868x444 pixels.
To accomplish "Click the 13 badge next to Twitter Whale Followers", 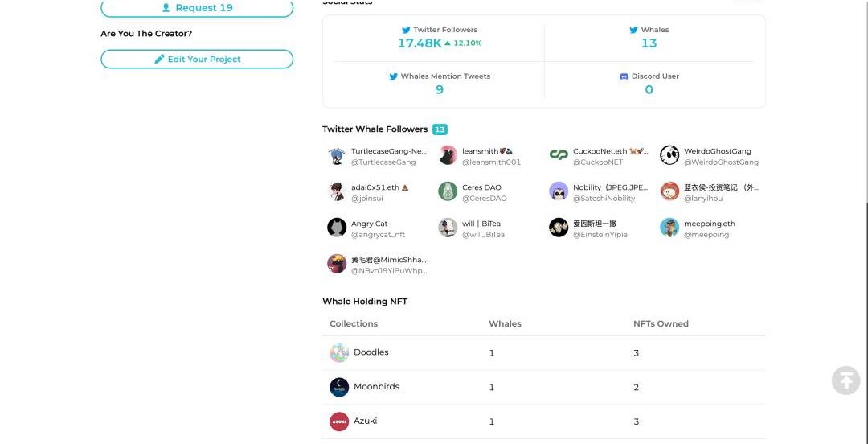I will click(440, 129).
